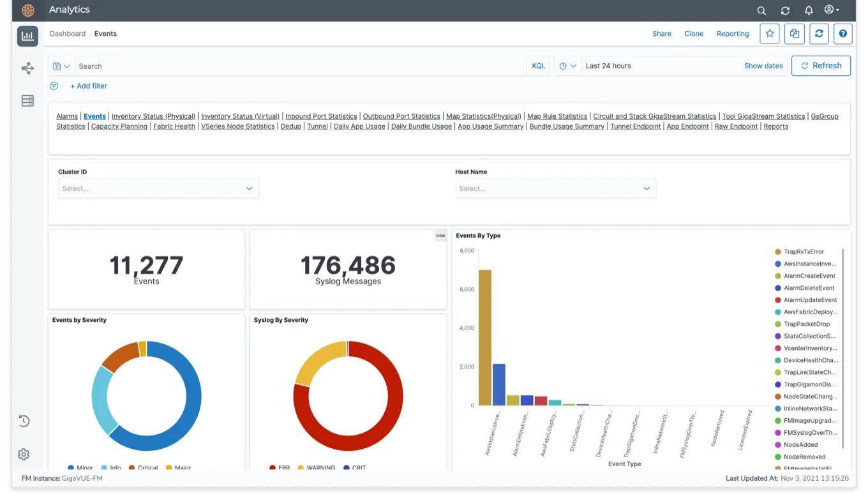This screenshot has width=868, height=498.
Task: Open the Inventory Status (Physical) link
Action: pos(153,116)
